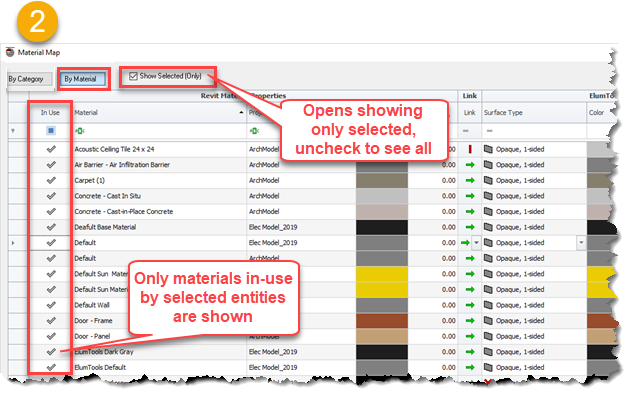
Task: Click the In Use column header
Action: (50, 113)
